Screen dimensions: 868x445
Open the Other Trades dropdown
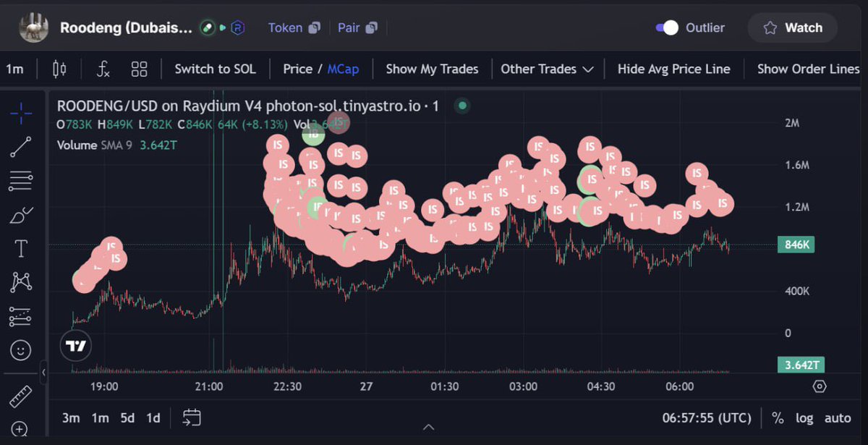548,69
